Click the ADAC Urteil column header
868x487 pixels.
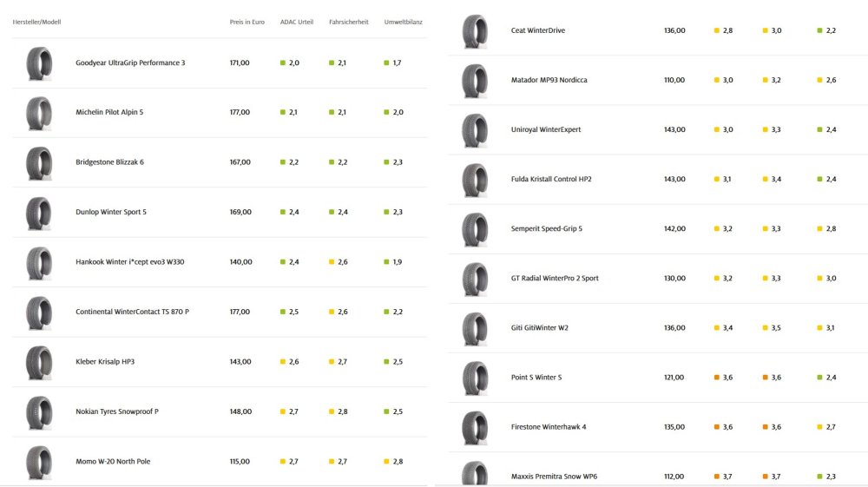[297, 23]
